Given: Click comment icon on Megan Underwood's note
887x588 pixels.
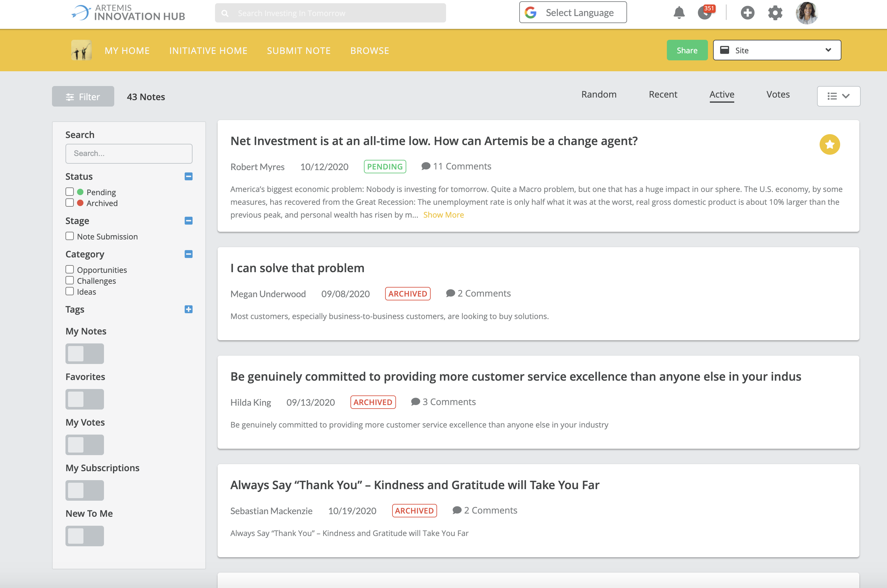Looking at the screenshot, I should [x=450, y=293].
